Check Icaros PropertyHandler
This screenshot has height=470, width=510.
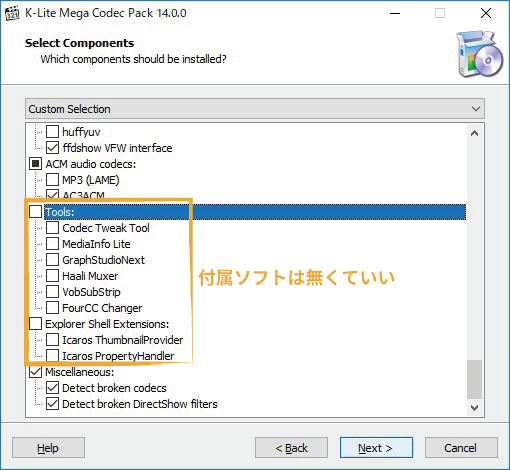(52, 356)
